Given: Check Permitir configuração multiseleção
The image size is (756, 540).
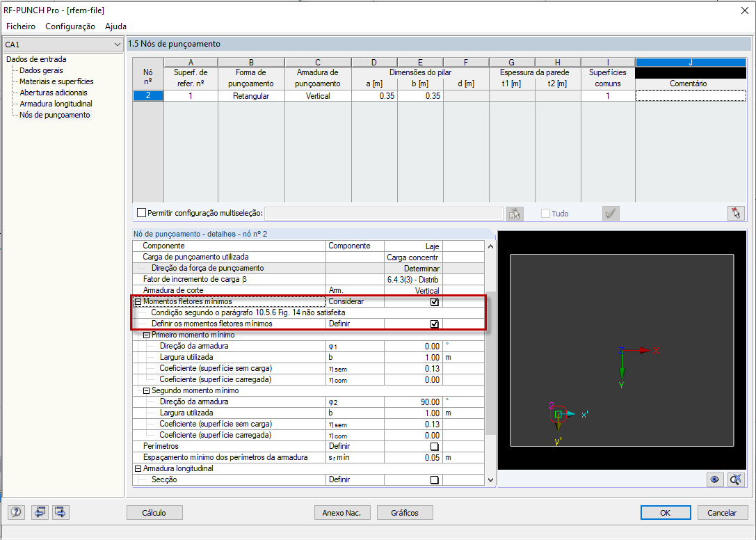Looking at the screenshot, I should [142, 213].
